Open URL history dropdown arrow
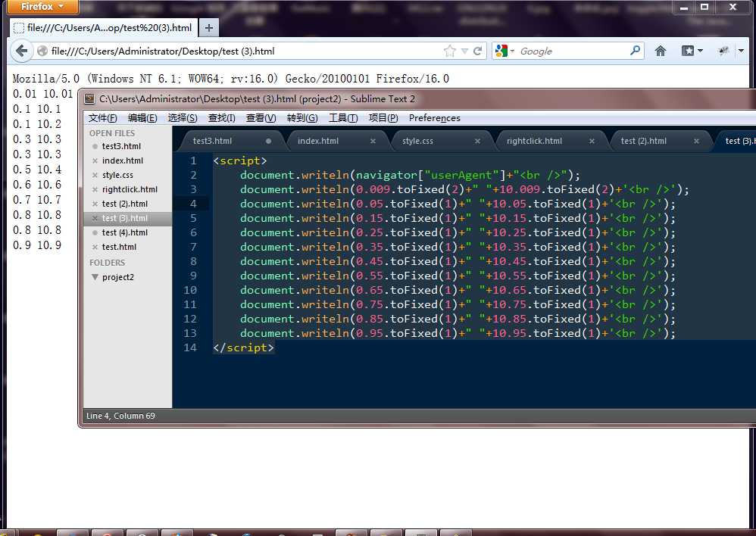The height and width of the screenshot is (536, 756). (x=465, y=51)
